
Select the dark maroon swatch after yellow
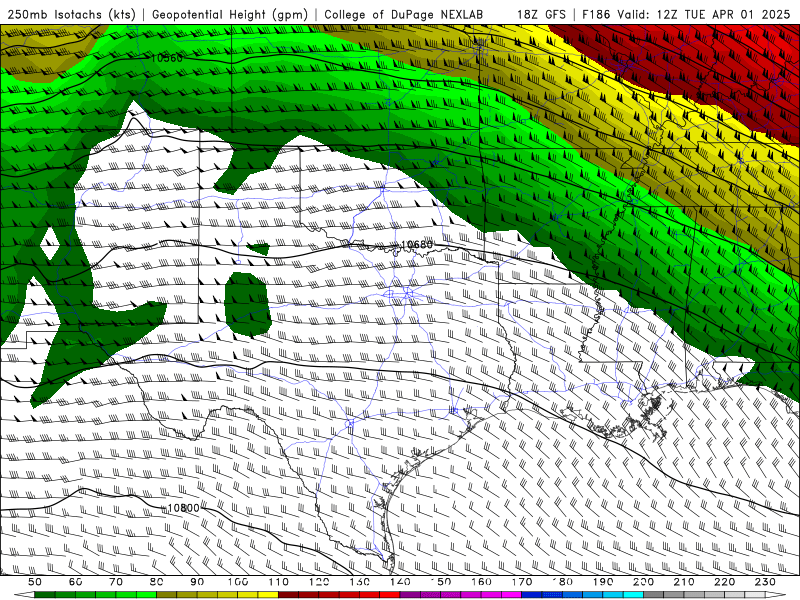tap(288, 595)
